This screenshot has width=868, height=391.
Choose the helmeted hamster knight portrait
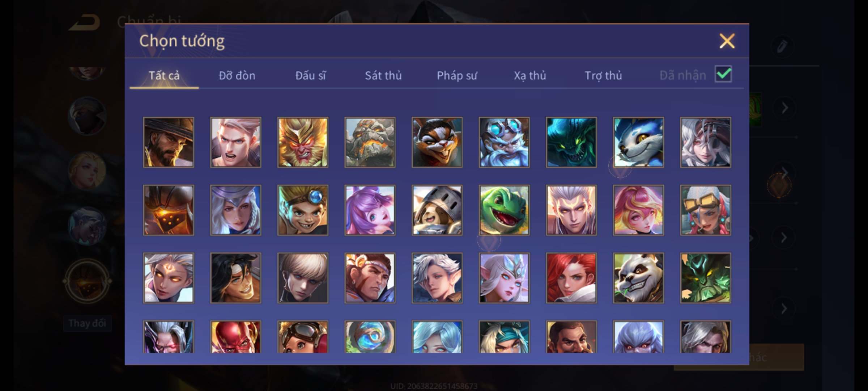pos(437,210)
